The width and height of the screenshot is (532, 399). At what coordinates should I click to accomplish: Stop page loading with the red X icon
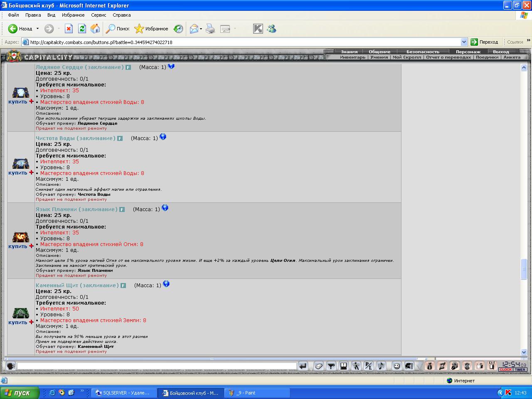[x=69, y=29]
